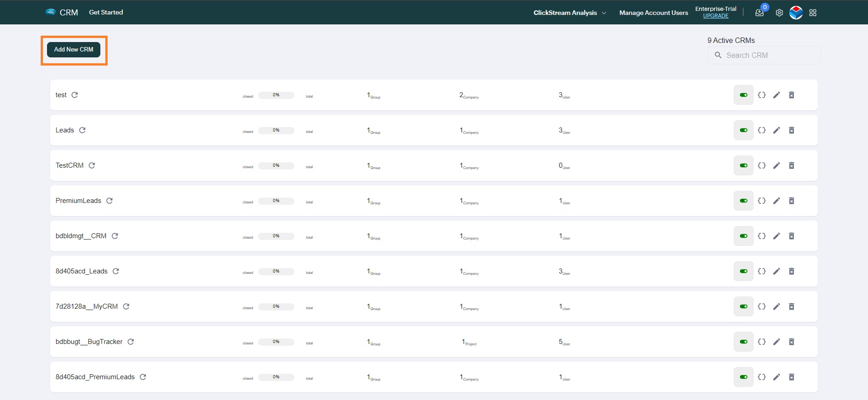Delete the Leads CRM
This screenshot has width=868, height=400.
(792, 130)
